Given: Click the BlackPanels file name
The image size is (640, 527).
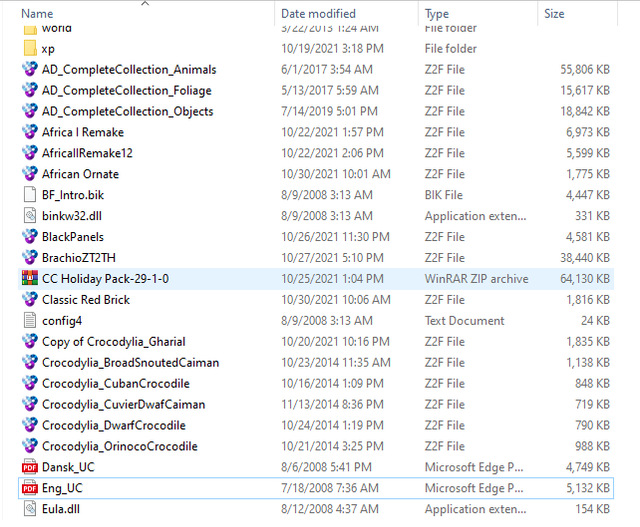Looking at the screenshot, I should [73, 237].
